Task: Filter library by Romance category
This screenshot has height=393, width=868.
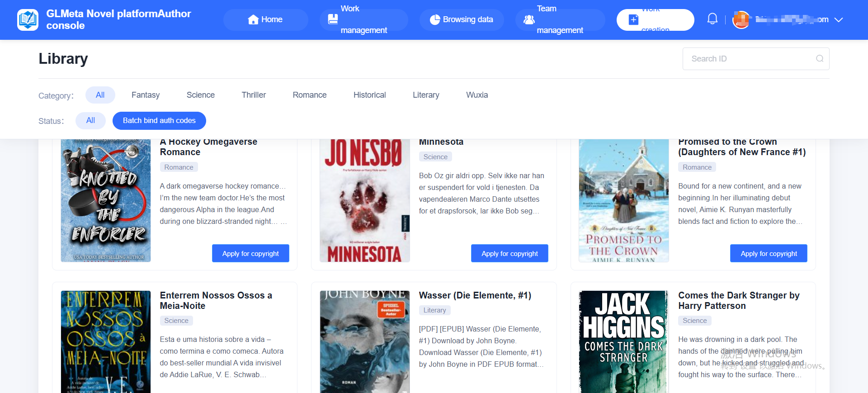Action: (x=310, y=95)
